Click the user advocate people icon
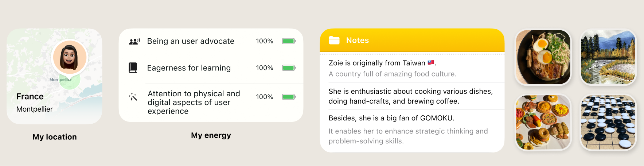The width and height of the screenshot is (644, 166). tap(134, 41)
